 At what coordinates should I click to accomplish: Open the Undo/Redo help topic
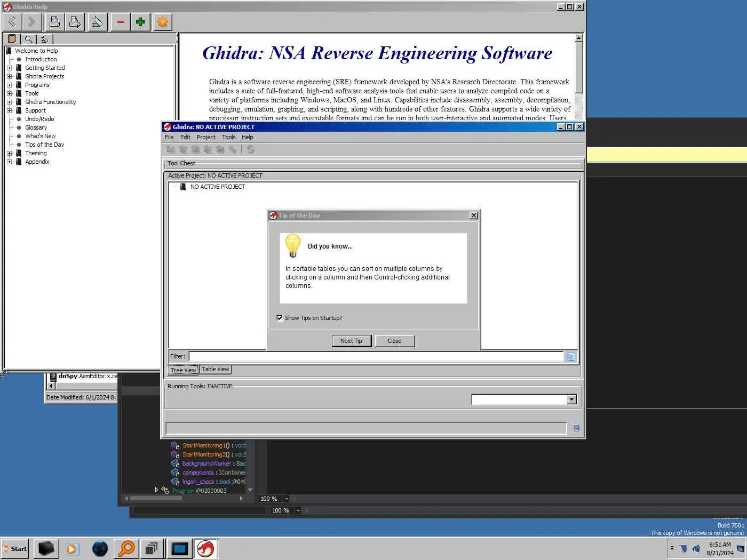point(39,119)
